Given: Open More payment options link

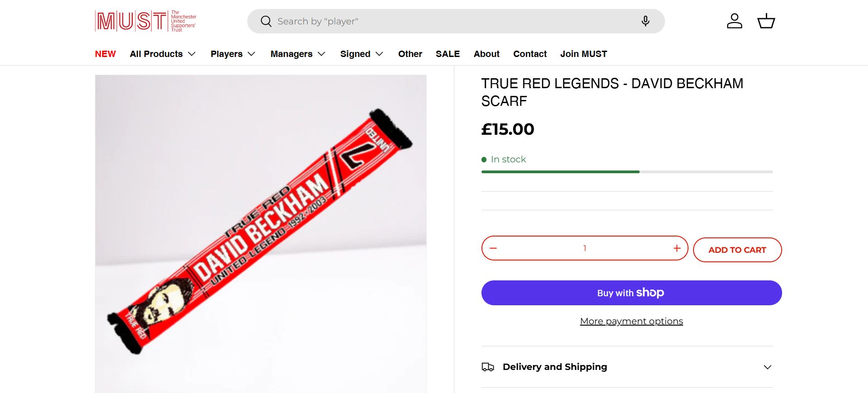Looking at the screenshot, I should pos(631,321).
